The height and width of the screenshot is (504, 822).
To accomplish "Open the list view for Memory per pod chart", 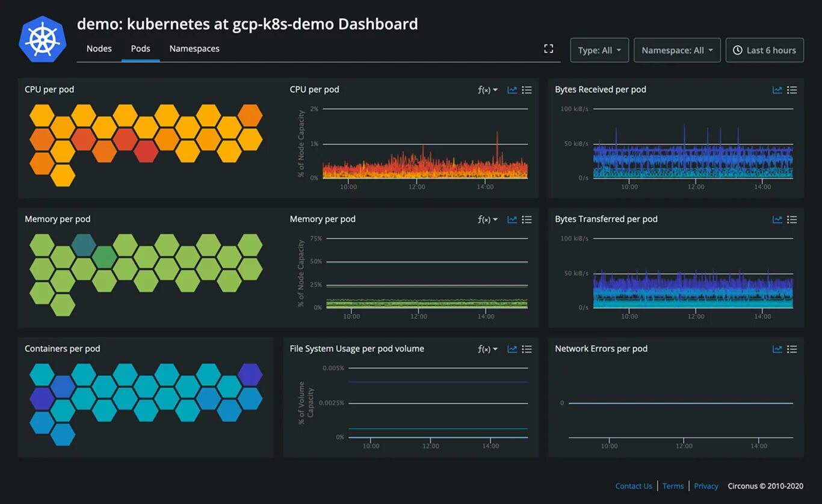I will tap(527, 220).
